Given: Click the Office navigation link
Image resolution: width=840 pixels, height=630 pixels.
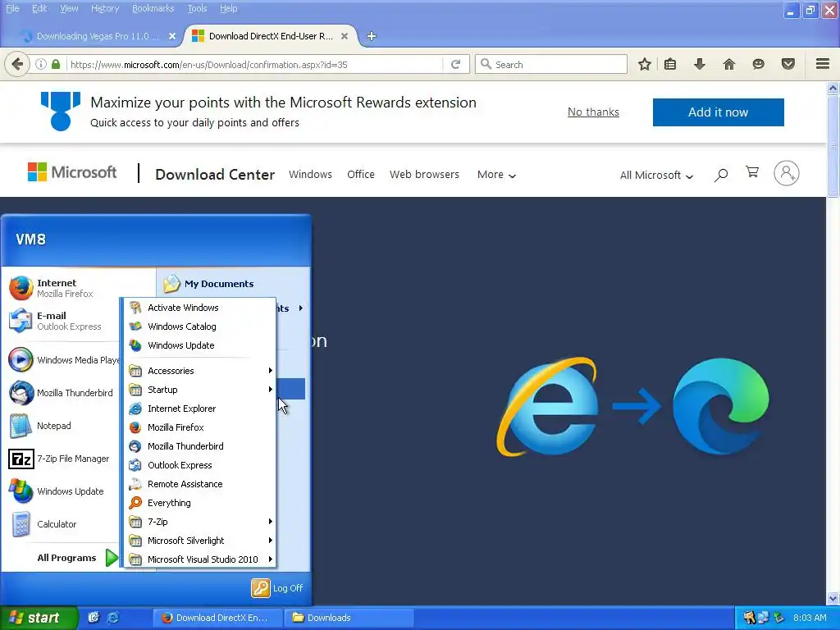Looking at the screenshot, I should click(361, 175).
